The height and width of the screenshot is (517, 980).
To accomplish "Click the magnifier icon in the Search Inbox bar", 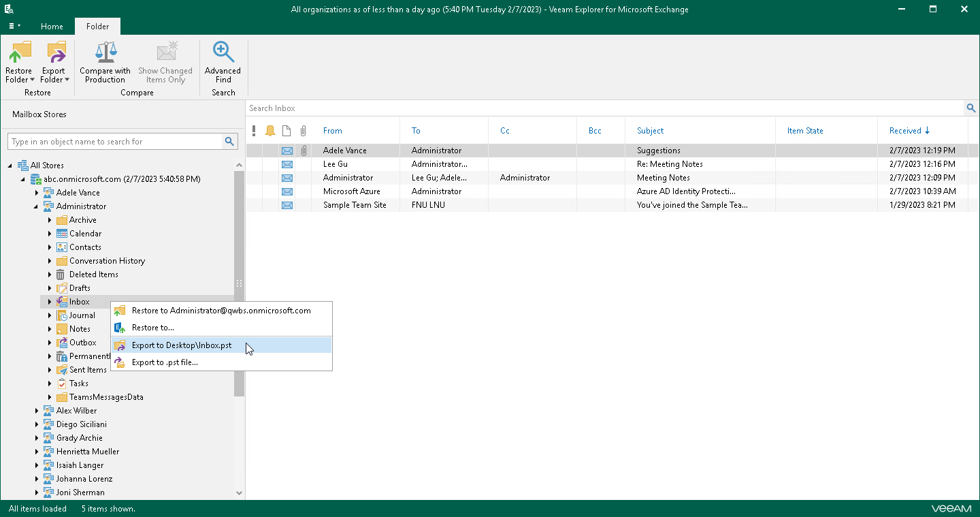I will [971, 108].
